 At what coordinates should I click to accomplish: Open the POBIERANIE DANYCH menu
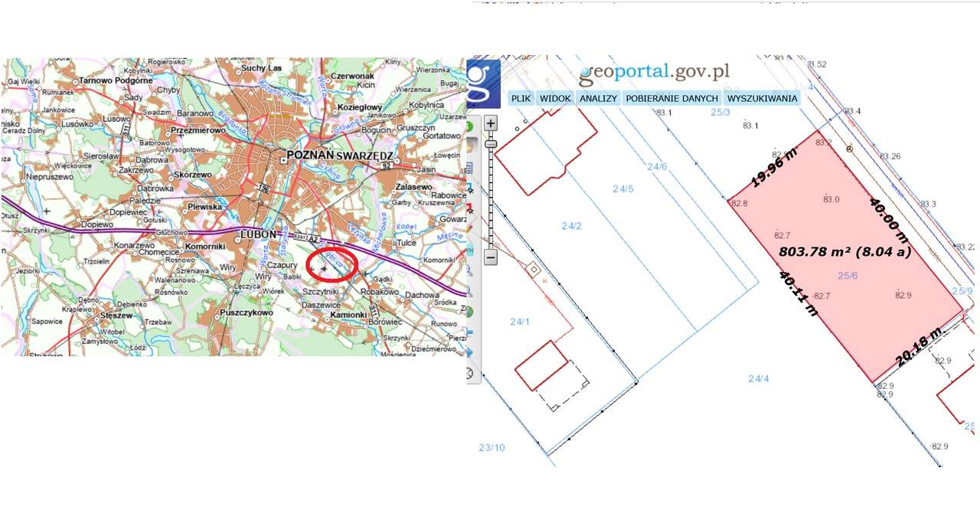click(x=672, y=99)
